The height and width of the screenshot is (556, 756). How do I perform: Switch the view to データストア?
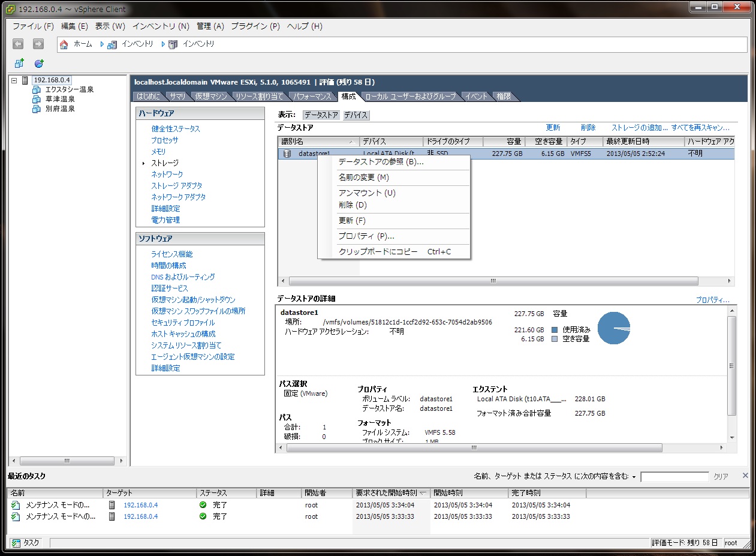[x=321, y=115]
